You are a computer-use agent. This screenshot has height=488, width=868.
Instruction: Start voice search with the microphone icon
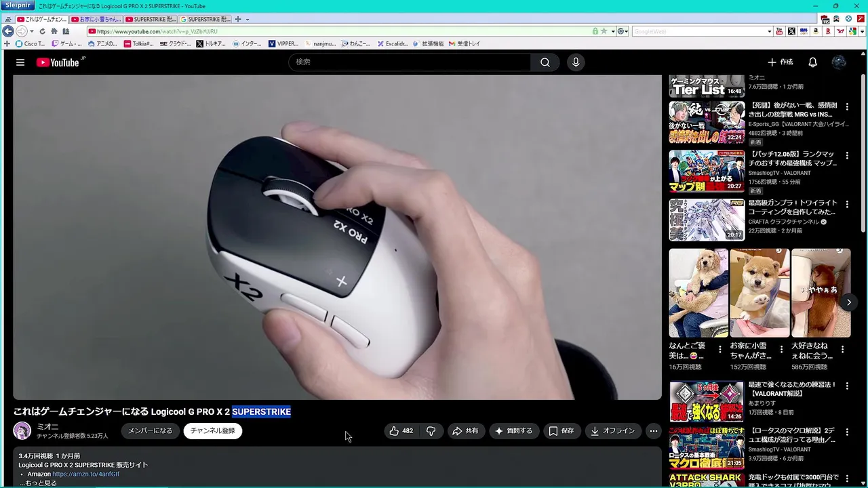(576, 62)
